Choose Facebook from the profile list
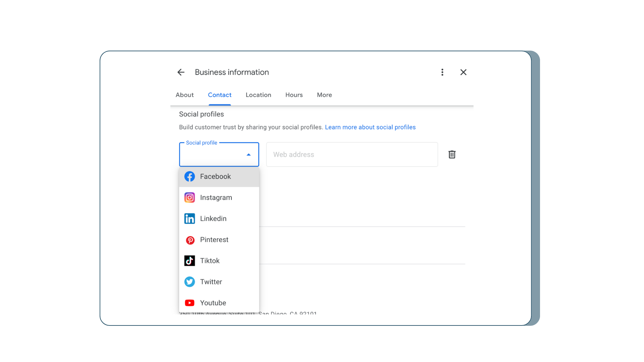644x362 pixels. click(x=219, y=177)
